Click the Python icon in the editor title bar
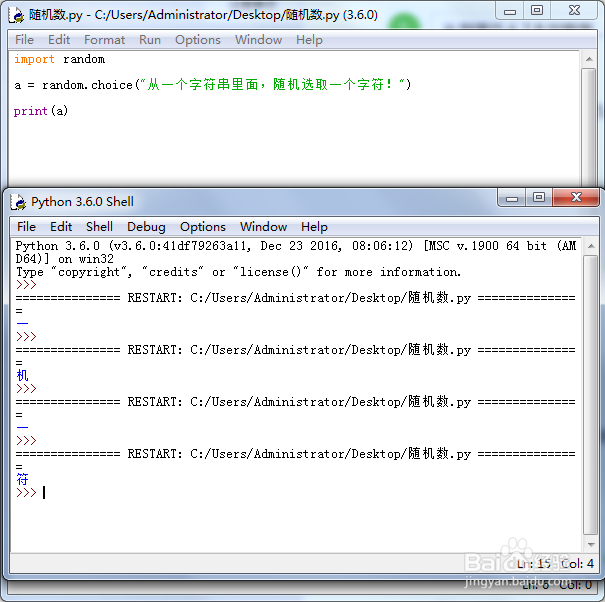The height and width of the screenshot is (602, 605). coord(16,15)
